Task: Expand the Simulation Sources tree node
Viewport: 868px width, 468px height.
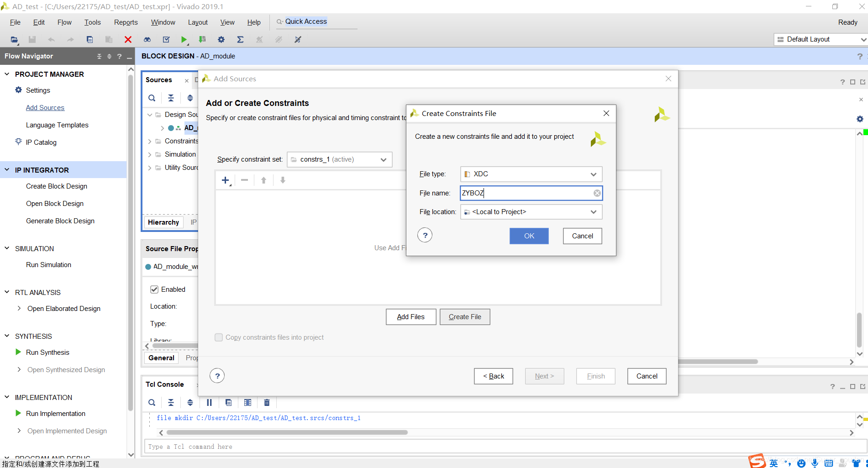Action: point(150,154)
